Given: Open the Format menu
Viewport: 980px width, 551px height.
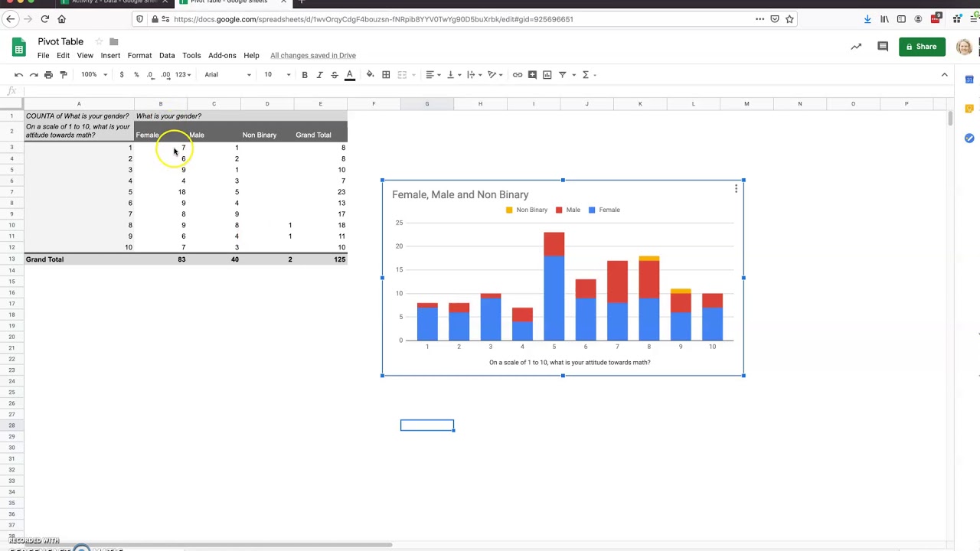Looking at the screenshot, I should [139, 55].
